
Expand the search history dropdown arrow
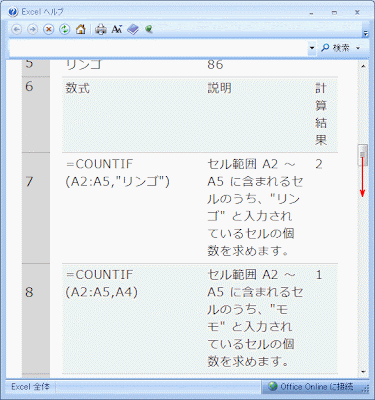tap(312, 48)
